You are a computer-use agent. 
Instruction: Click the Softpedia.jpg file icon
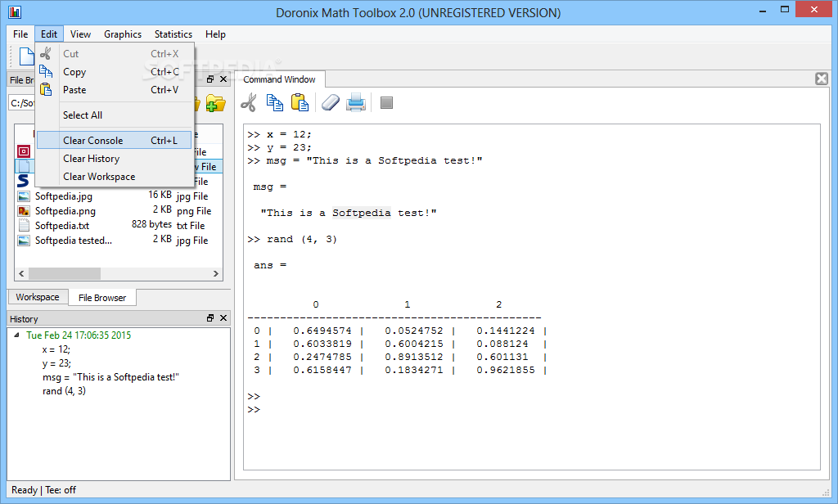pos(24,196)
